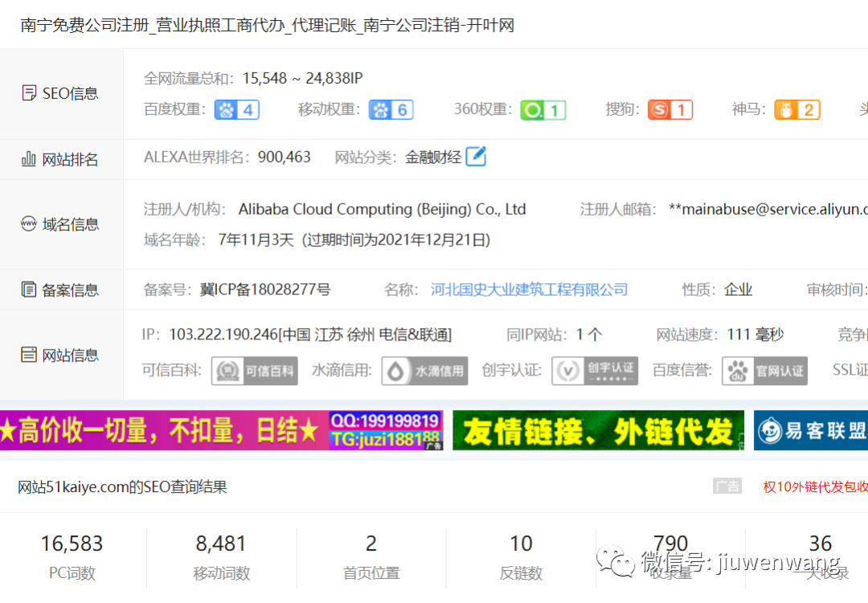Click the pink 高价收一切量 banner ad
The image size is (868, 603).
[222, 430]
